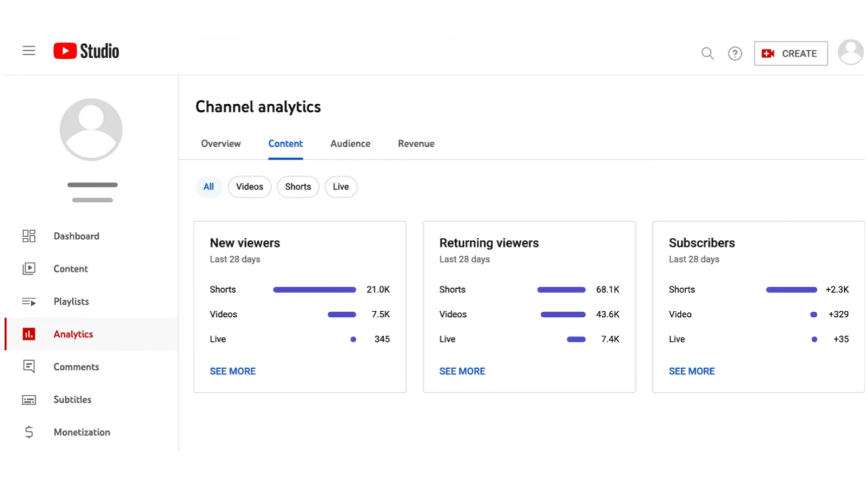Click the Playlists list icon

[x=29, y=301]
